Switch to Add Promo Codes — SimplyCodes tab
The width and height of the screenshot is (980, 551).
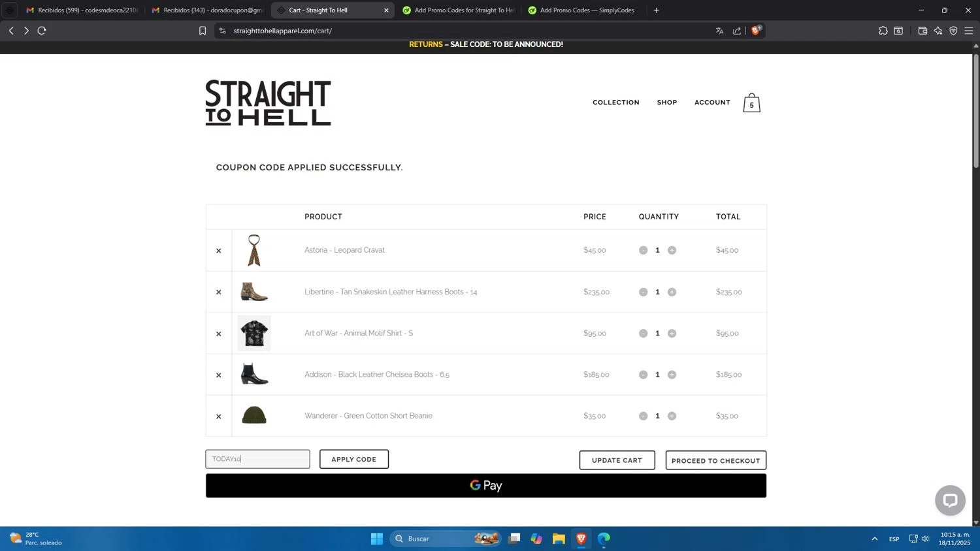(x=583, y=10)
